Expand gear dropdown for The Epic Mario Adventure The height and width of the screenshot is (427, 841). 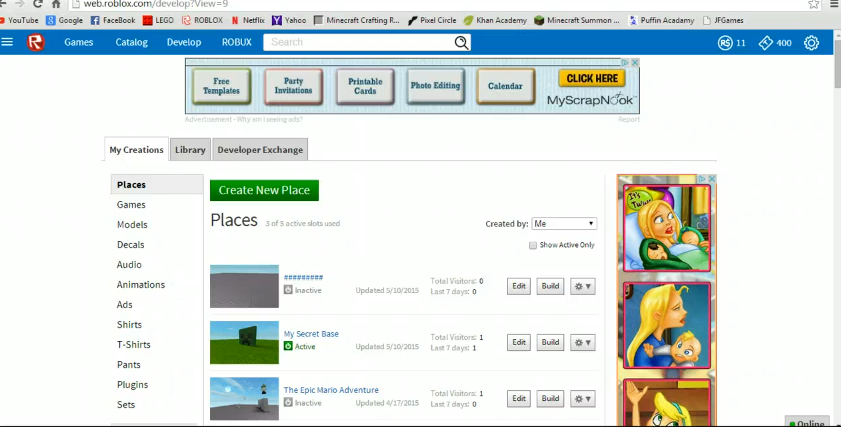pos(582,398)
